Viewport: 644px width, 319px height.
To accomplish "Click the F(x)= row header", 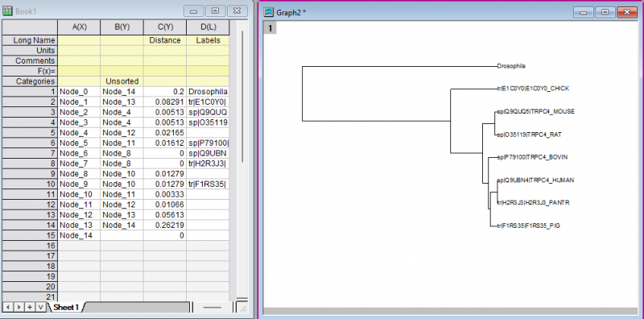I will coord(30,71).
